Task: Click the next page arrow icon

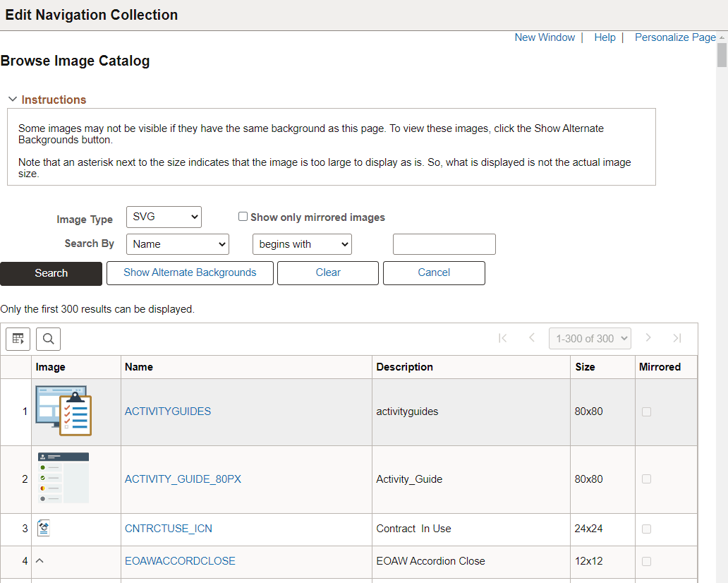Action: (648, 338)
